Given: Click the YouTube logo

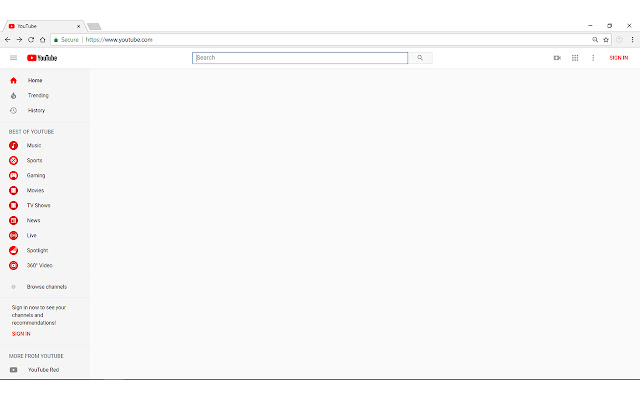Looking at the screenshot, I should pyautogui.click(x=42, y=58).
